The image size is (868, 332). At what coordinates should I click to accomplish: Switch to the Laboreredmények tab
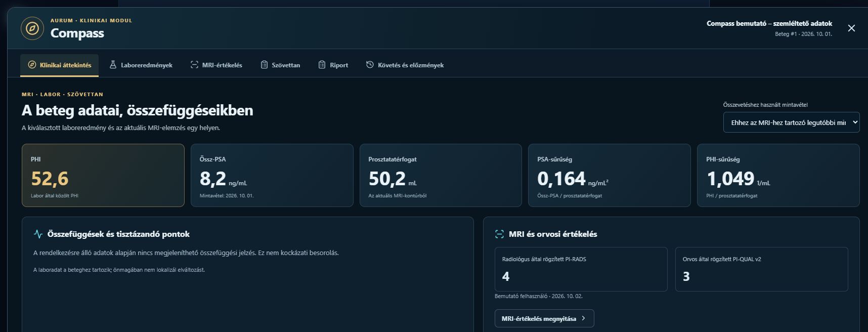pos(141,65)
